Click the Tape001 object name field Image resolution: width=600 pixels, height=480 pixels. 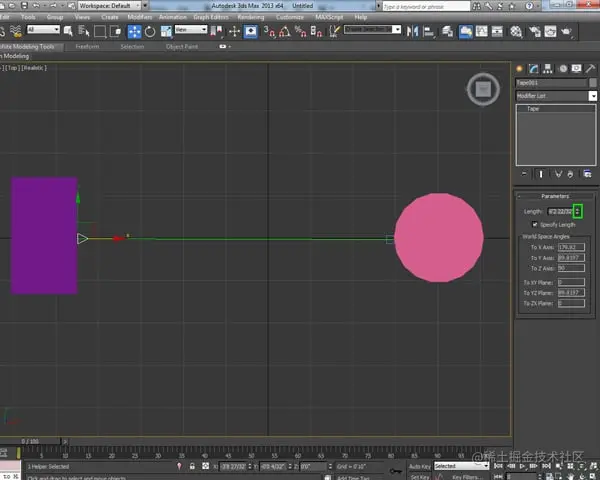click(551, 83)
